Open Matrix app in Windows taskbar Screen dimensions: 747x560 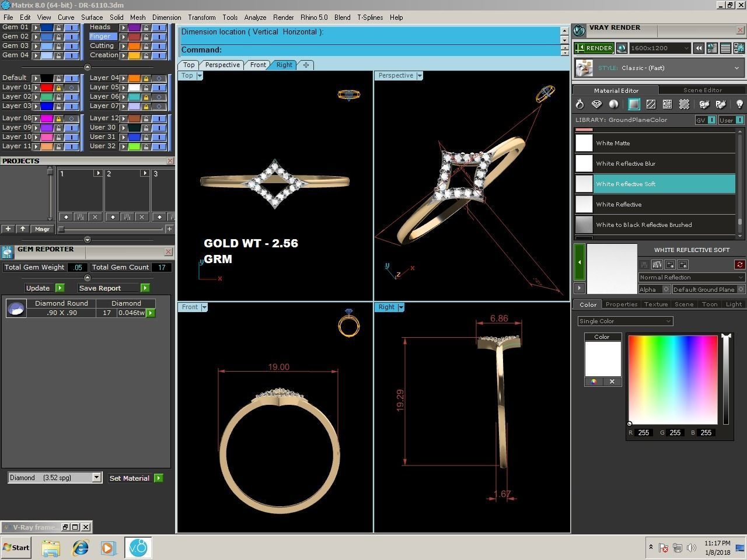[138, 548]
